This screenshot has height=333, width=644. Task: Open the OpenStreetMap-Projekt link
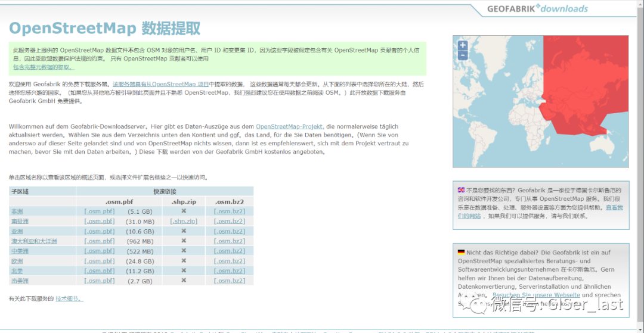click(290, 127)
